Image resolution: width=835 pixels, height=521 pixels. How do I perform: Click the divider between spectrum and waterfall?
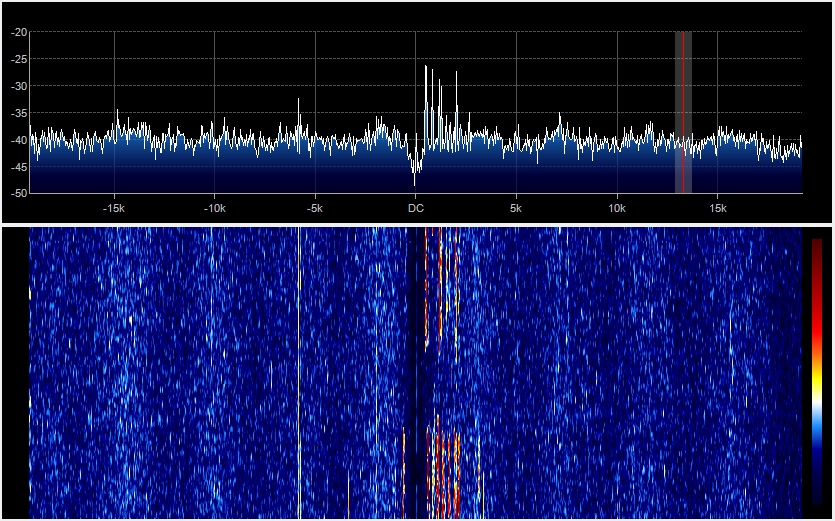click(417, 224)
